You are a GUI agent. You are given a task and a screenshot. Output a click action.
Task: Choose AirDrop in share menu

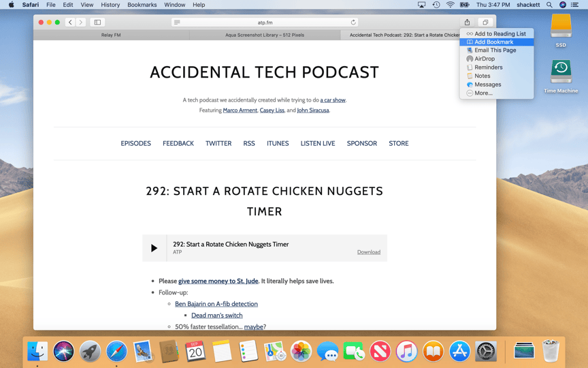(x=497, y=59)
